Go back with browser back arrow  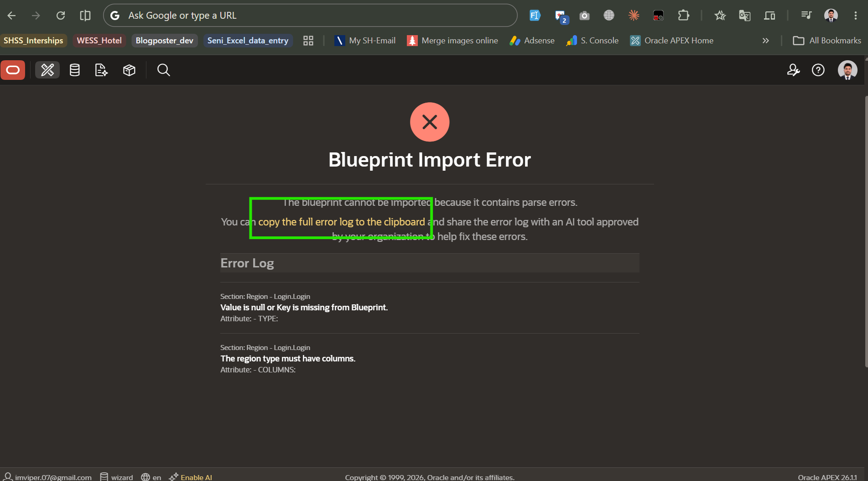[12, 16]
